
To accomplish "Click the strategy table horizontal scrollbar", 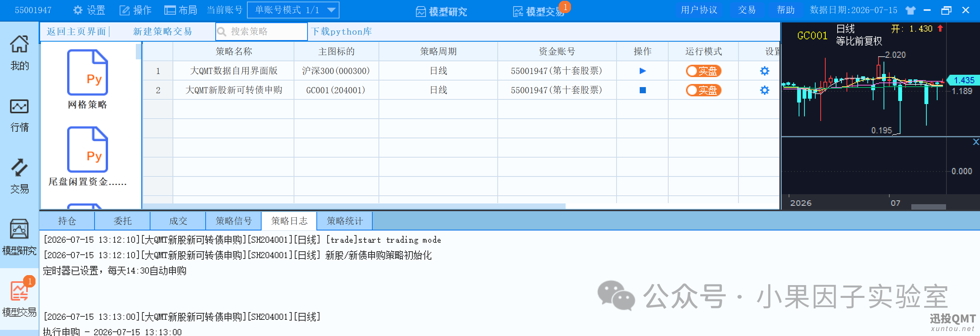I will (x=354, y=206).
